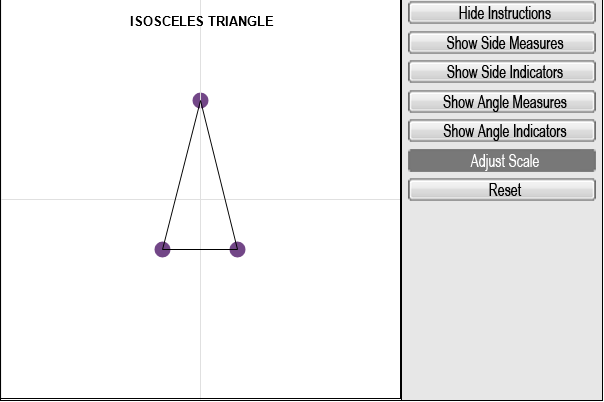Image resolution: width=604 pixels, height=402 pixels.
Task: Select the bottom-right purple vertex point
Action: [237, 249]
